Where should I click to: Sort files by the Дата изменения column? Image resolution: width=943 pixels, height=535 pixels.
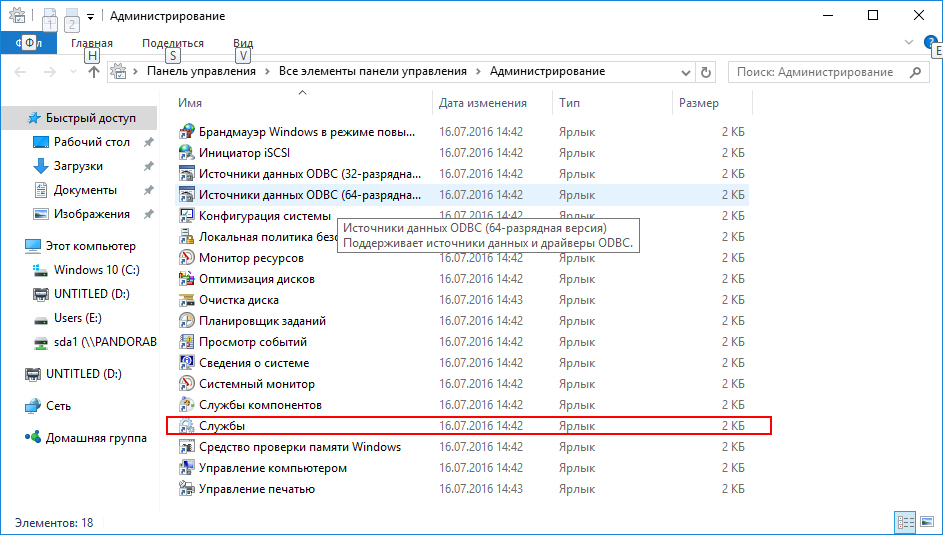[483, 103]
